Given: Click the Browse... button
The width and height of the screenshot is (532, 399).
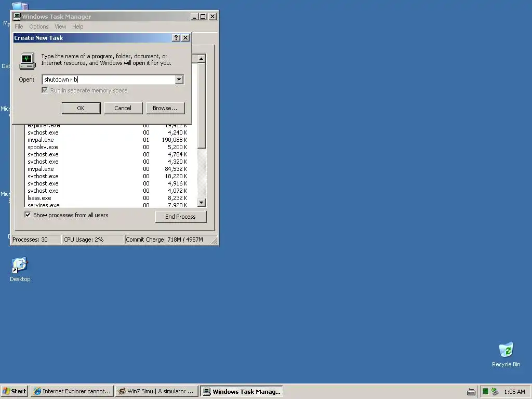Looking at the screenshot, I should pos(165,108).
